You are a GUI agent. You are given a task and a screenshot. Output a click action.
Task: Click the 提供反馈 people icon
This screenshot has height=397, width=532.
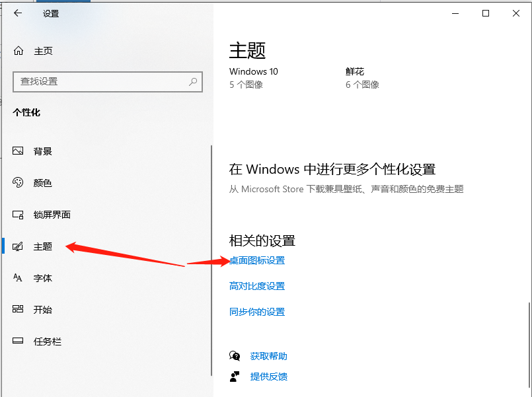coord(235,376)
